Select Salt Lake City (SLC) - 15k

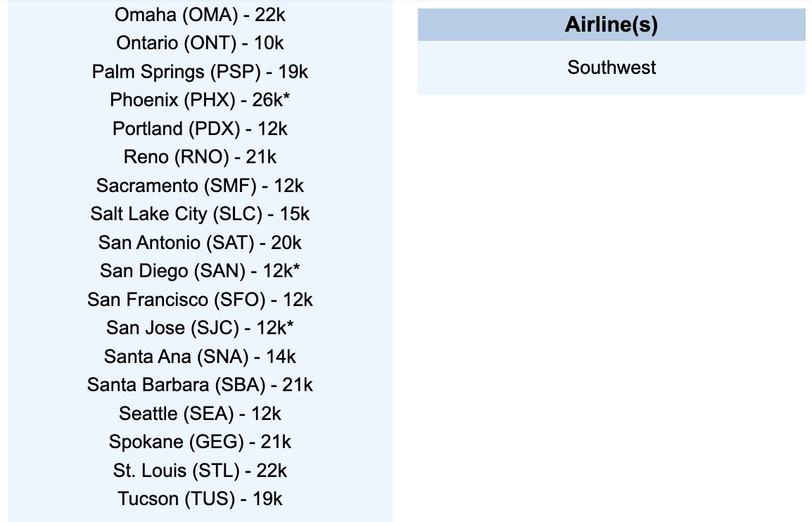point(200,214)
